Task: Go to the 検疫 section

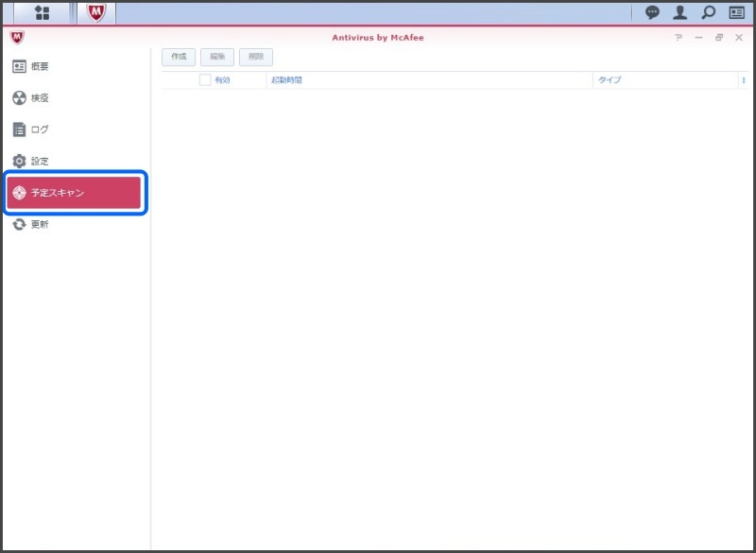Action: 74,98
